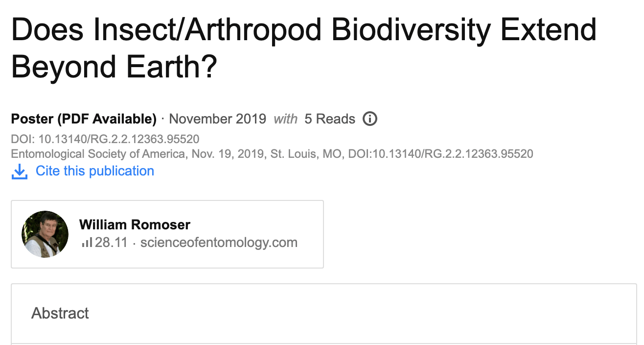Click the Insect/Arthropod Biodiversity poster title
Viewport: 644px width, 345px height.
point(303,29)
